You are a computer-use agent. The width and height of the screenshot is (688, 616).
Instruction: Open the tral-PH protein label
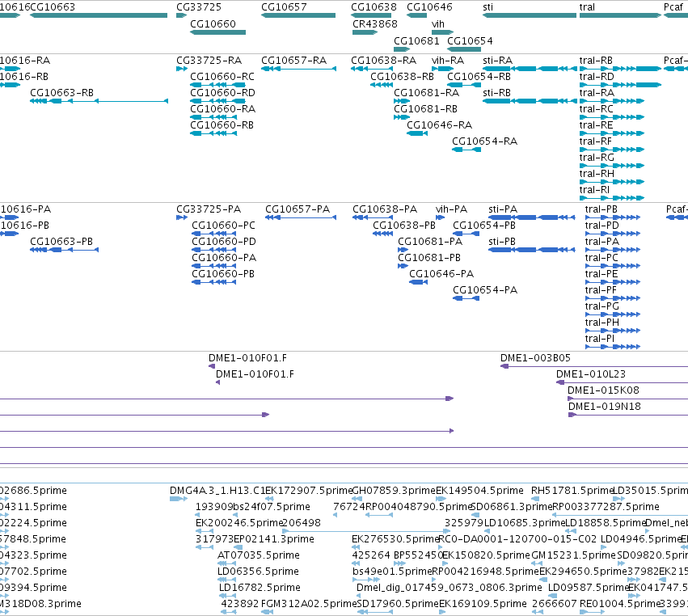[602, 323]
